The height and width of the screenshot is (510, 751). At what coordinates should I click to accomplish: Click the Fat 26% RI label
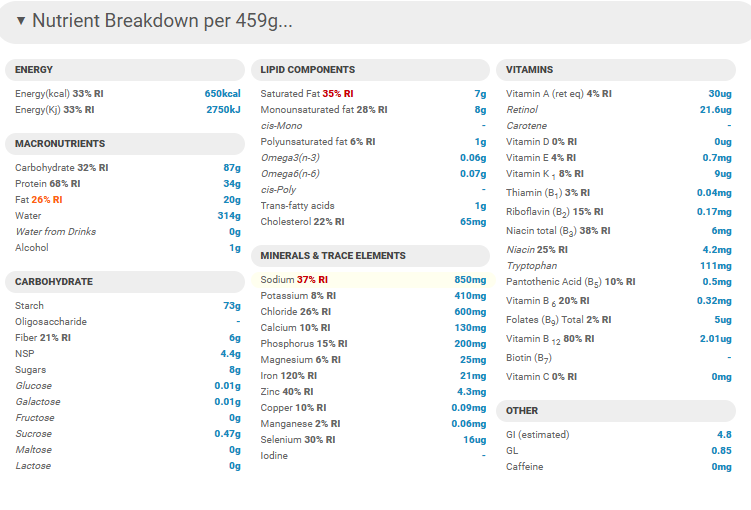[x=38, y=200]
